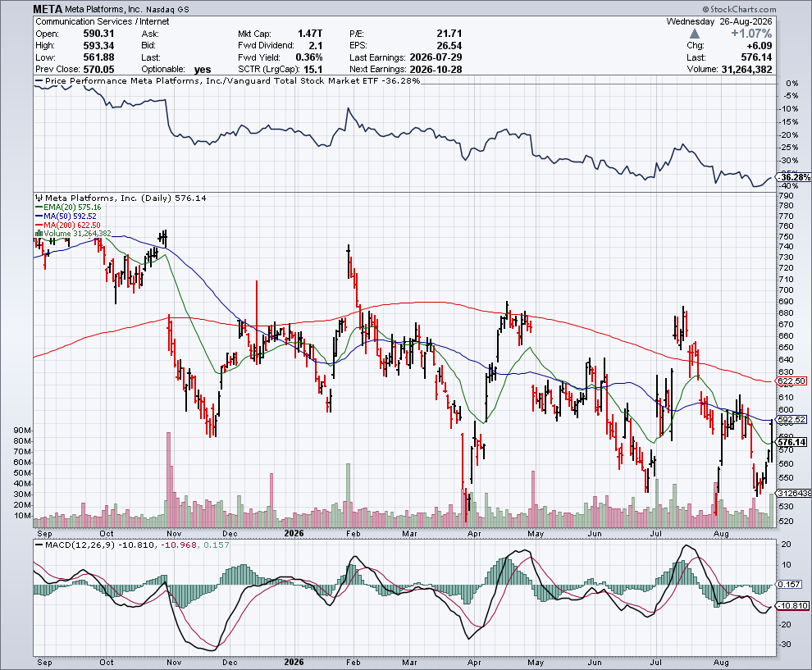Click the date Wednesday 26-Aug-2026
This screenshot has width=812, height=670.
tap(718, 22)
